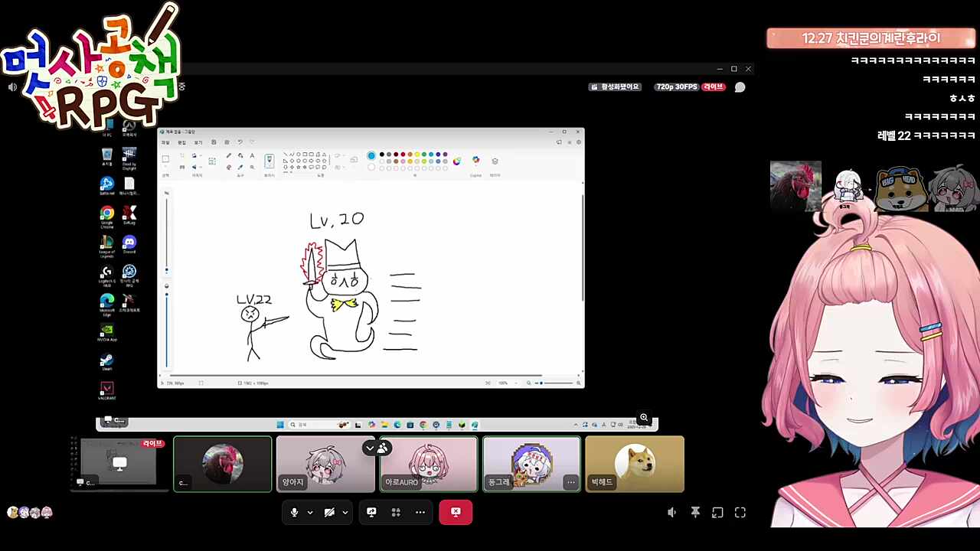Open microphone options dropdown arrow
980x551 pixels.
click(310, 512)
